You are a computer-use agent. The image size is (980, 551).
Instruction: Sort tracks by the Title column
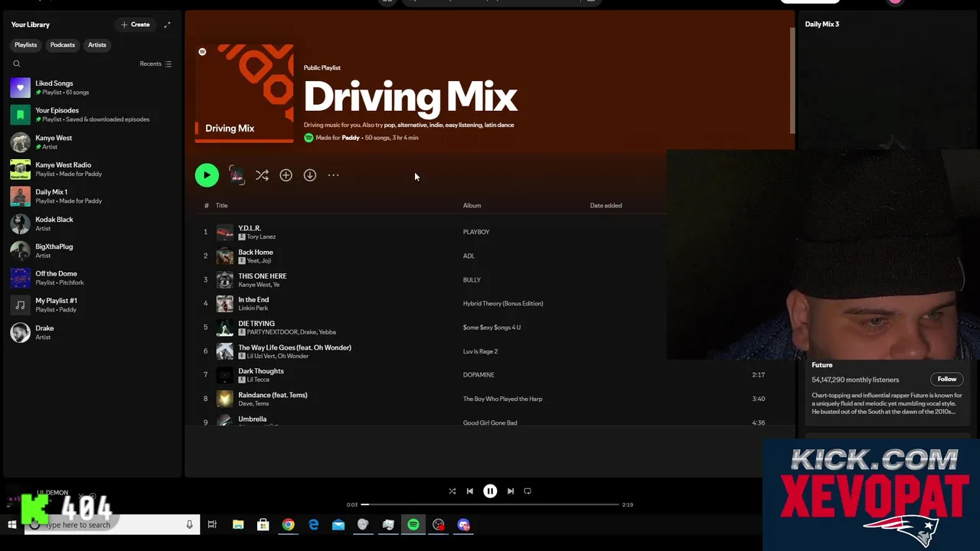222,205
